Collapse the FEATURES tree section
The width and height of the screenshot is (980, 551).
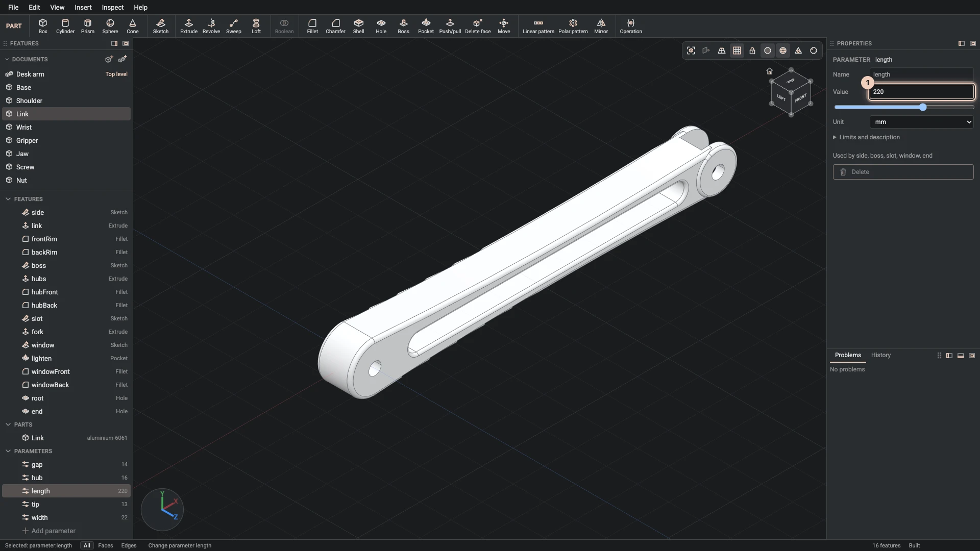[8, 199]
